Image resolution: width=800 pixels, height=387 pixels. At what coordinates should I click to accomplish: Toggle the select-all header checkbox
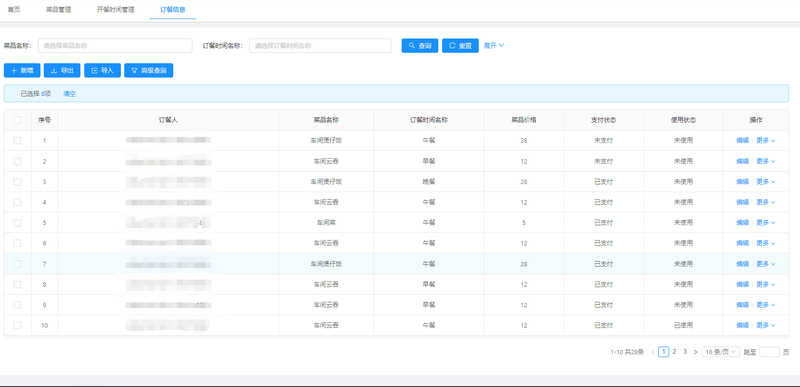(x=17, y=120)
